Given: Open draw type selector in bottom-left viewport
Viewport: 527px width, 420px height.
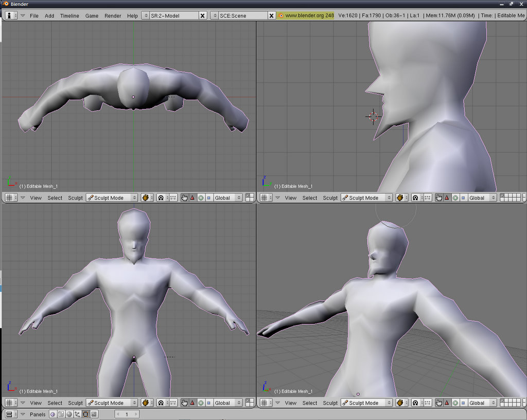Looking at the screenshot, I should tap(146, 403).
